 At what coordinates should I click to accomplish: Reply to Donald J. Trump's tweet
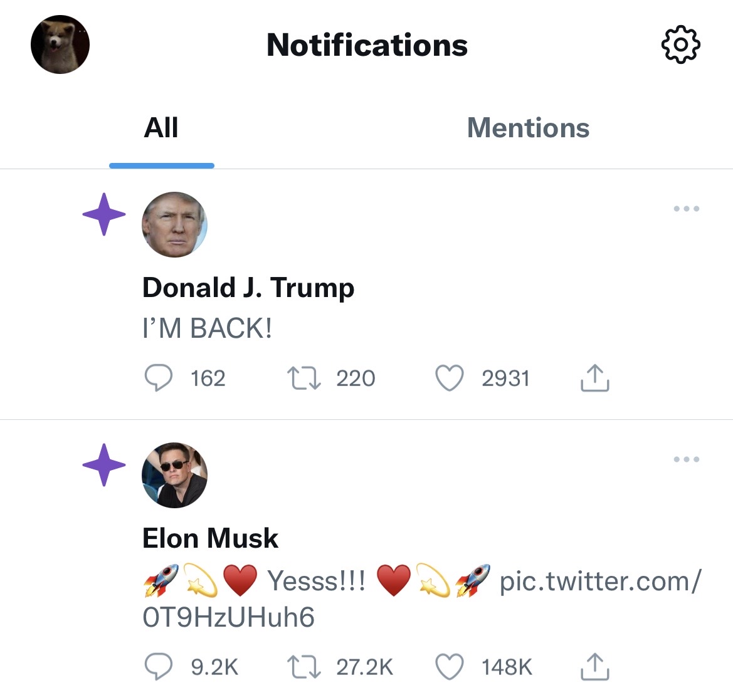(158, 379)
